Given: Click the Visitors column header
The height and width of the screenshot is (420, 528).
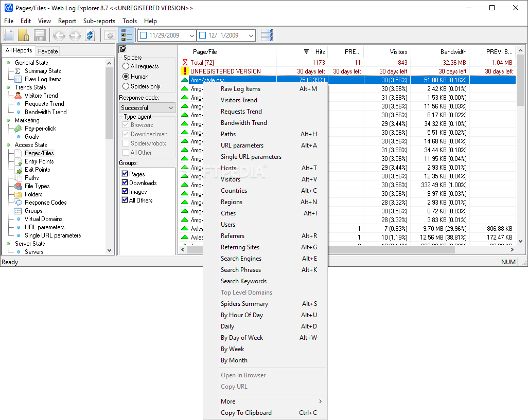Looking at the screenshot, I should [387, 52].
